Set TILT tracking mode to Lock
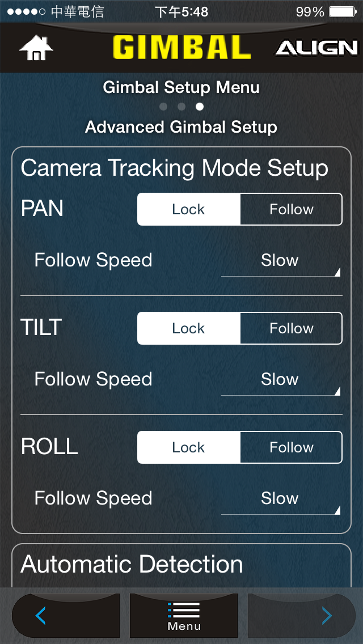 pyautogui.click(x=188, y=328)
